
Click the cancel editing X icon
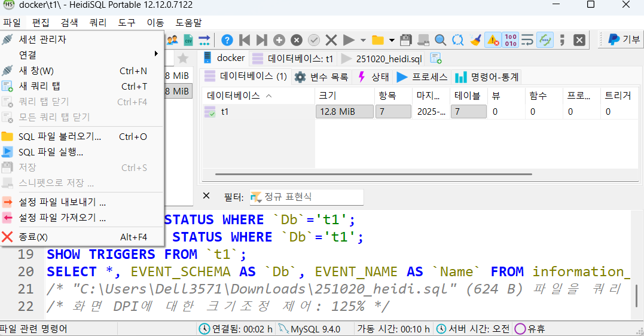(331, 40)
